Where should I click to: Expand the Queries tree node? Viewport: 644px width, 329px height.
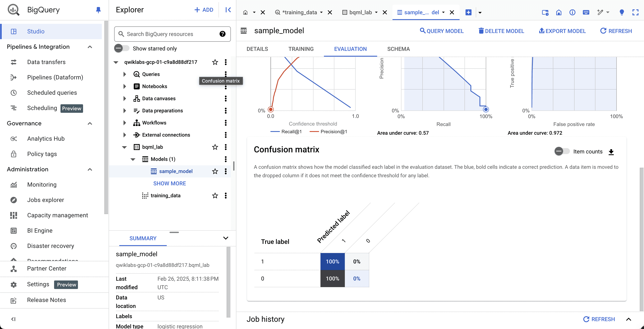125,74
